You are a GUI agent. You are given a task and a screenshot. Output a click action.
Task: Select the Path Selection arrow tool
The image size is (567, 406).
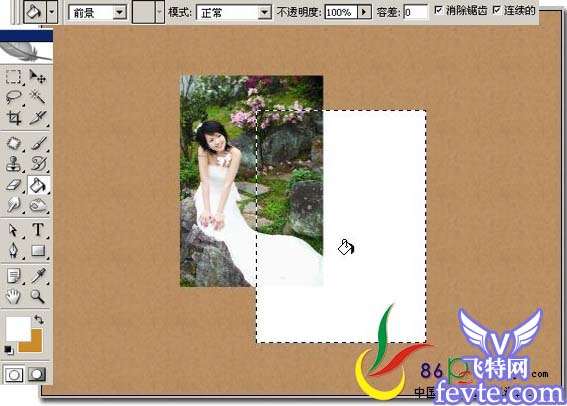(13, 230)
